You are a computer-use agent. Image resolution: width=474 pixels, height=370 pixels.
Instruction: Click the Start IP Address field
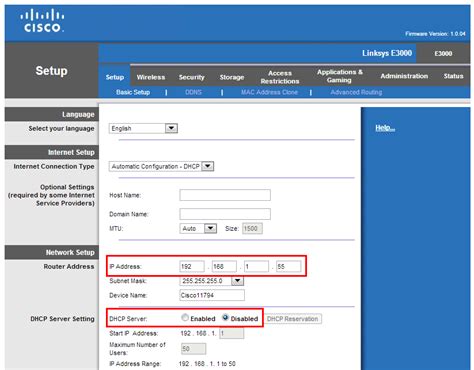232,333
